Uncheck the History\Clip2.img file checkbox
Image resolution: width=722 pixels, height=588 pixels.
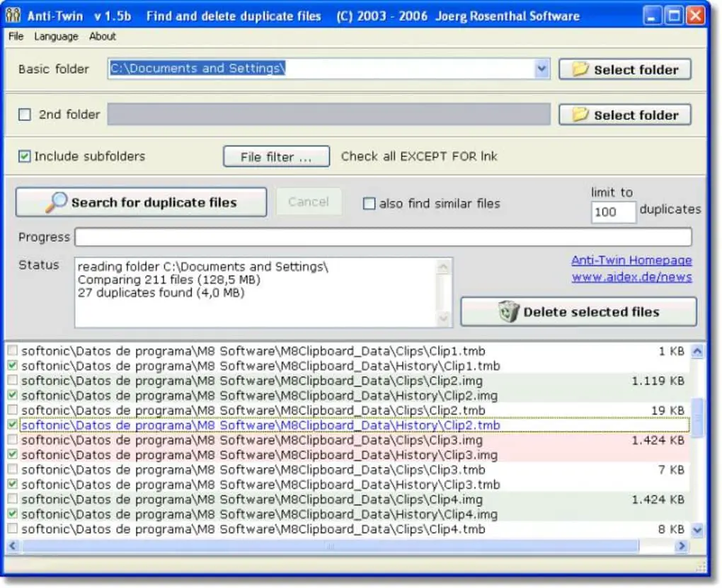[13, 395]
